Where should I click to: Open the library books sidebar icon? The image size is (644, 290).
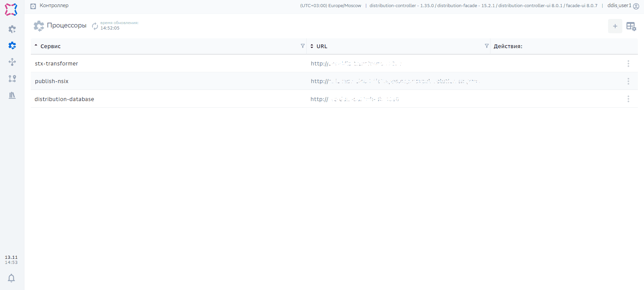click(12, 95)
